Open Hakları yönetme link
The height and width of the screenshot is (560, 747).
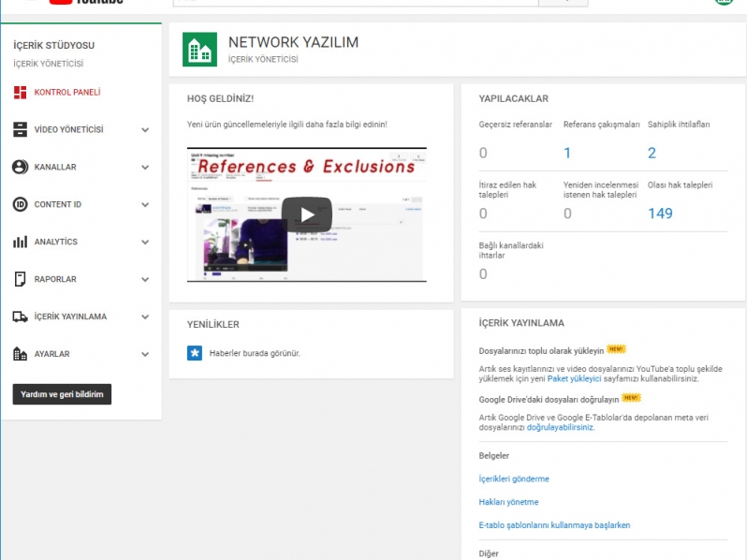point(508,502)
